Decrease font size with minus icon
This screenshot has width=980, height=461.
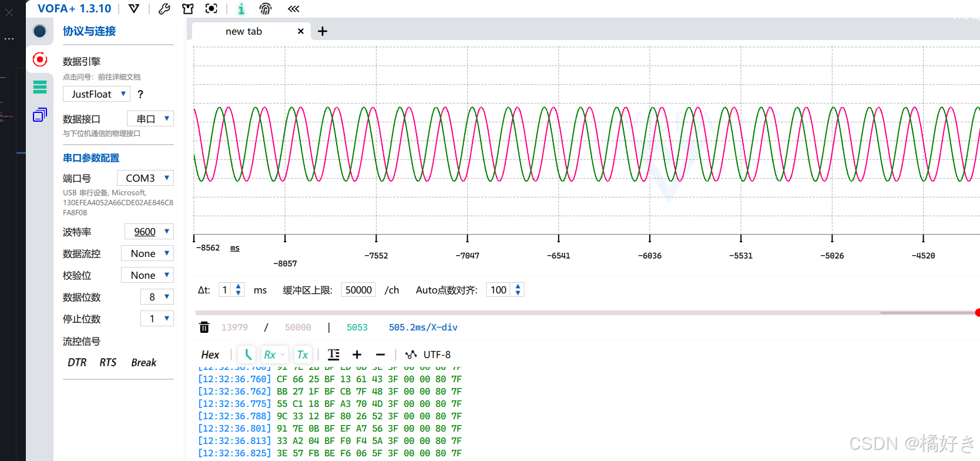[x=380, y=355]
